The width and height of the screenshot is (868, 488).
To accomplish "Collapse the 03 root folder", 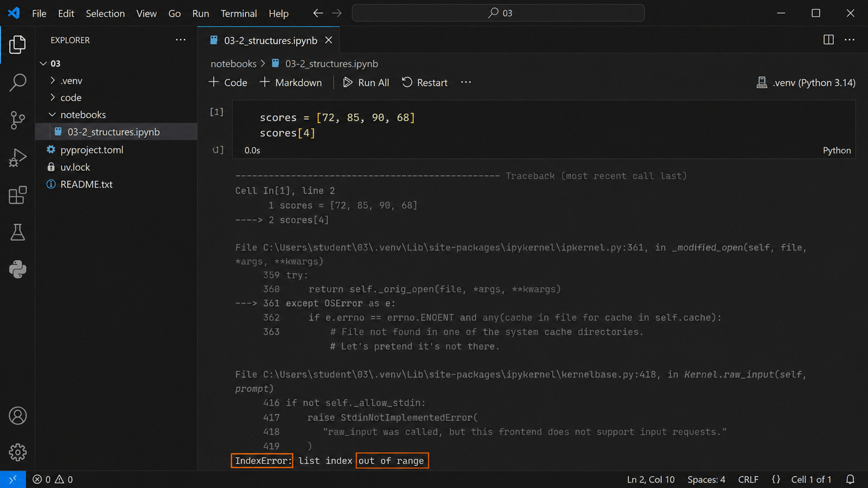I will pyautogui.click(x=43, y=63).
